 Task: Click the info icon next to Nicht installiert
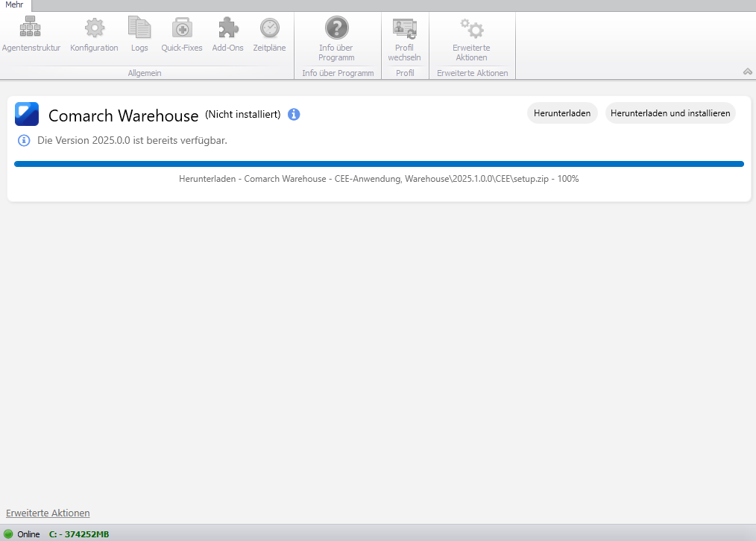click(294, 115)
